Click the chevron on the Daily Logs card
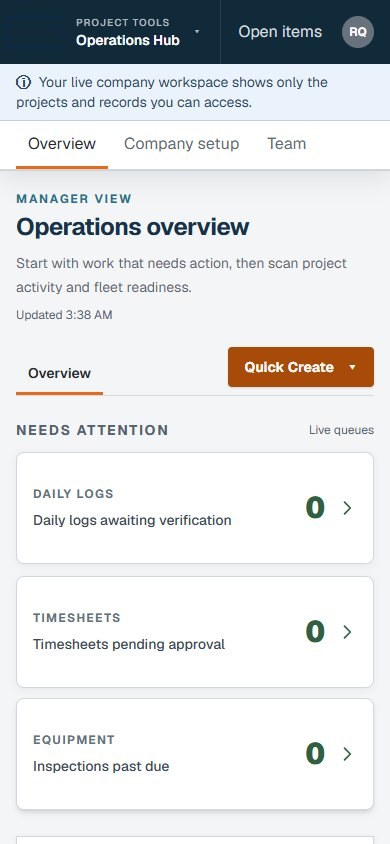 tap(348, 508)
